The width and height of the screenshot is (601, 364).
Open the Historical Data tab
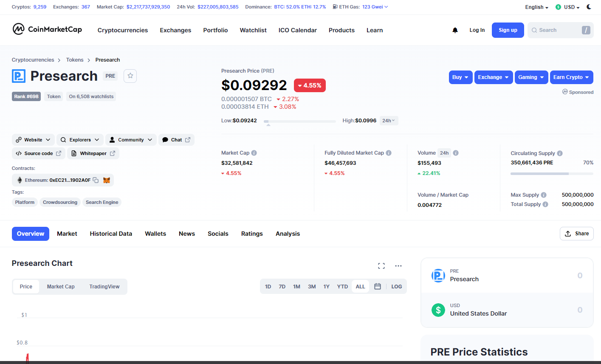[111, 234]
